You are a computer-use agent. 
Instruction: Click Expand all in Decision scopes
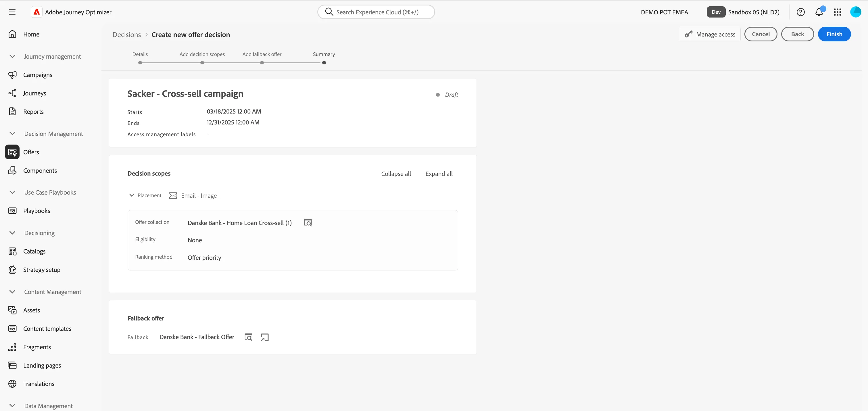(439, 174)
